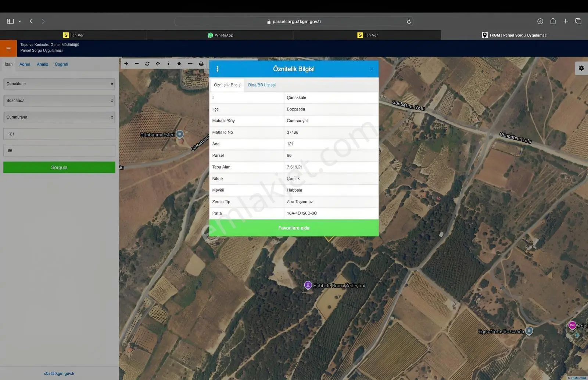Close the Öznitelik Bilgisi popup

pos(372,69)
